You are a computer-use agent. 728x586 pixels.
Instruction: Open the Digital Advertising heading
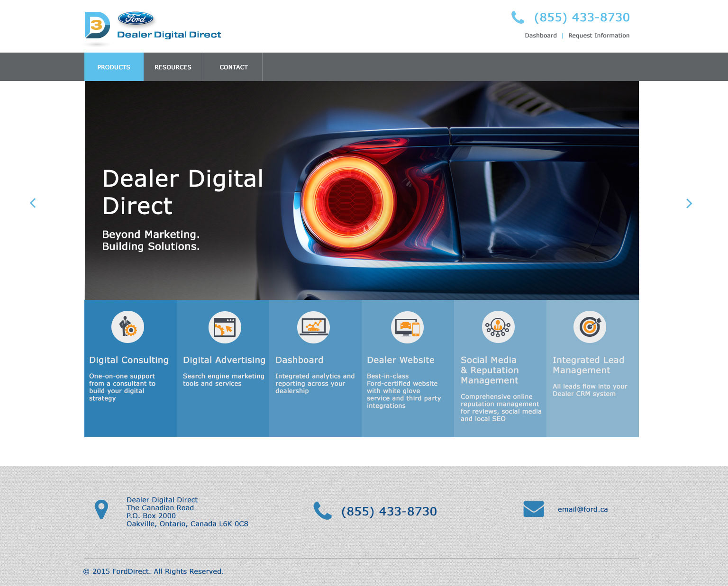[x=224, y=360]
